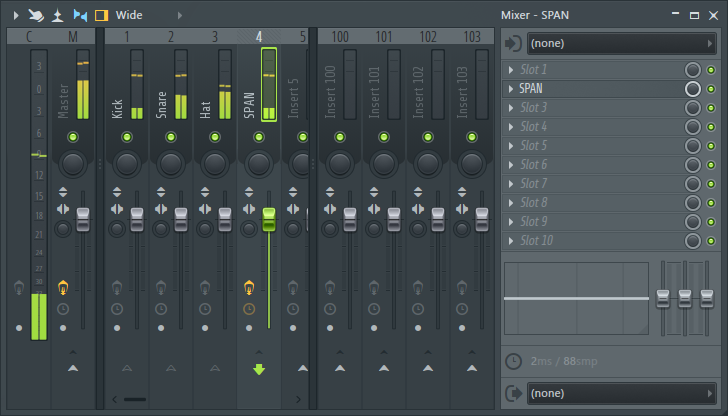The image size is (728, 416).
Task: Mute the Insert 102 track
Action: pos(428,137)
